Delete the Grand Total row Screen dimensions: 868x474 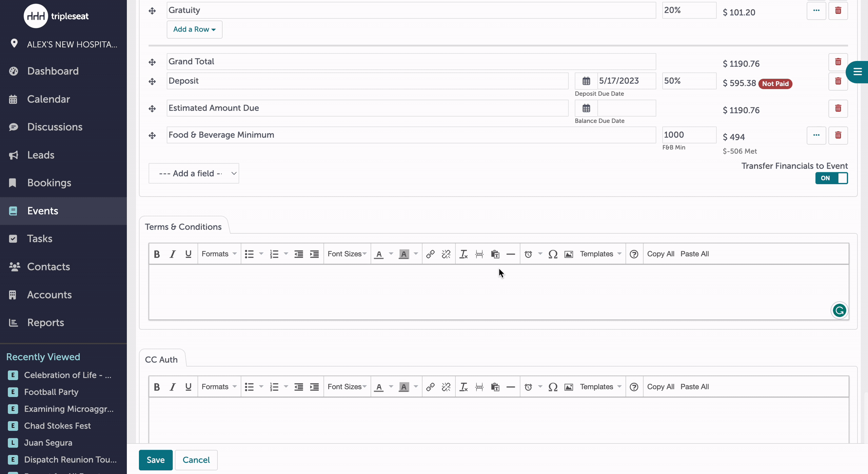838,62
